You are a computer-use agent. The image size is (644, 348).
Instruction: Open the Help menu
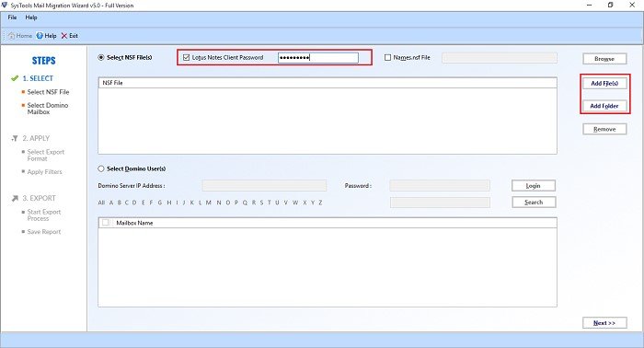pos(31,17)
